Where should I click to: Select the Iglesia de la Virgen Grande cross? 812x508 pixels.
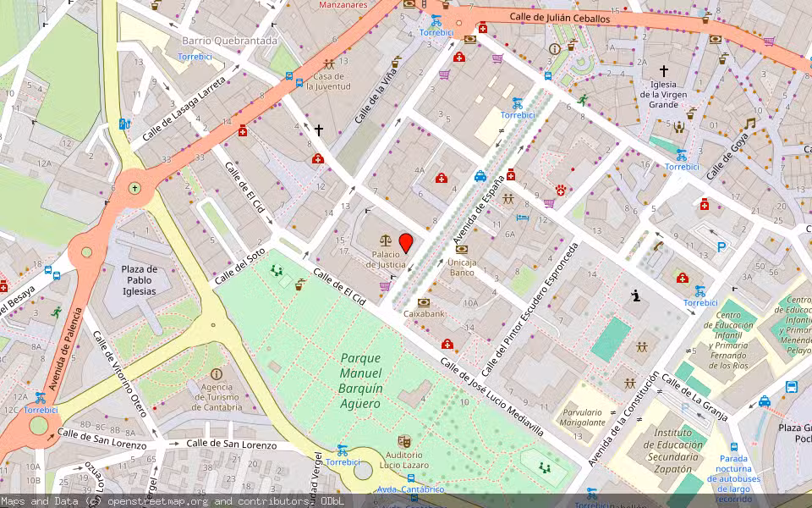click(x=663, y=71)
